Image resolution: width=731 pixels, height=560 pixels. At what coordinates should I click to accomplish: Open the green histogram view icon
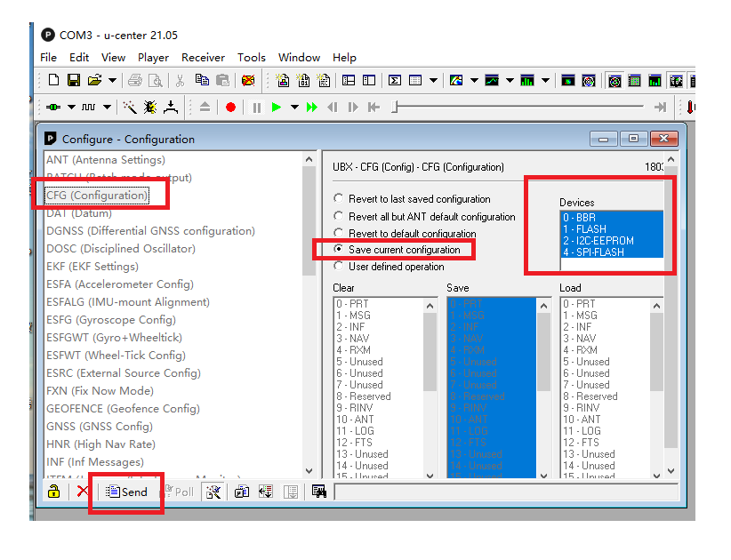click(526, 81)
